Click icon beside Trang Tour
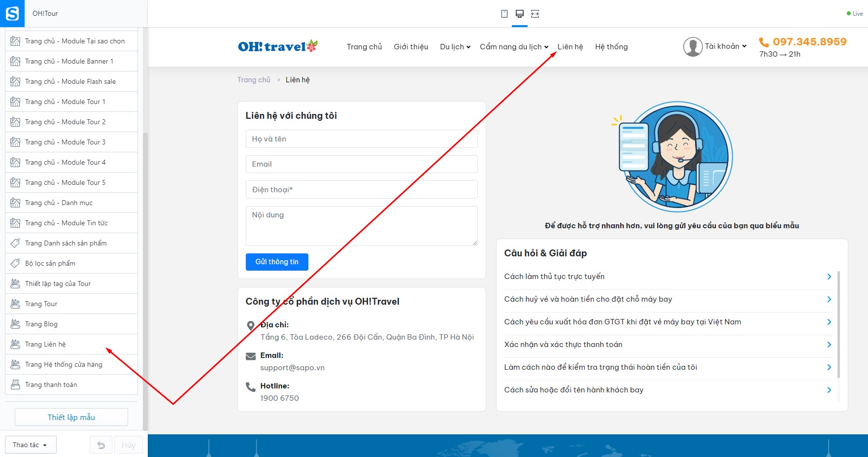868x457 pixels. 15,304
